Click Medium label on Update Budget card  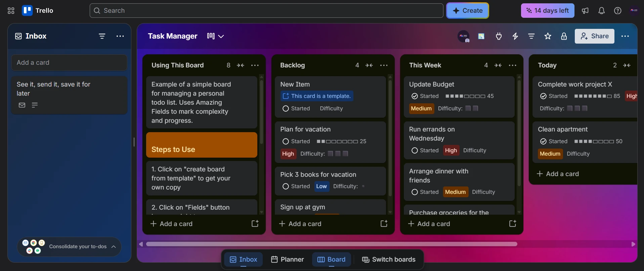pos(421,109)
